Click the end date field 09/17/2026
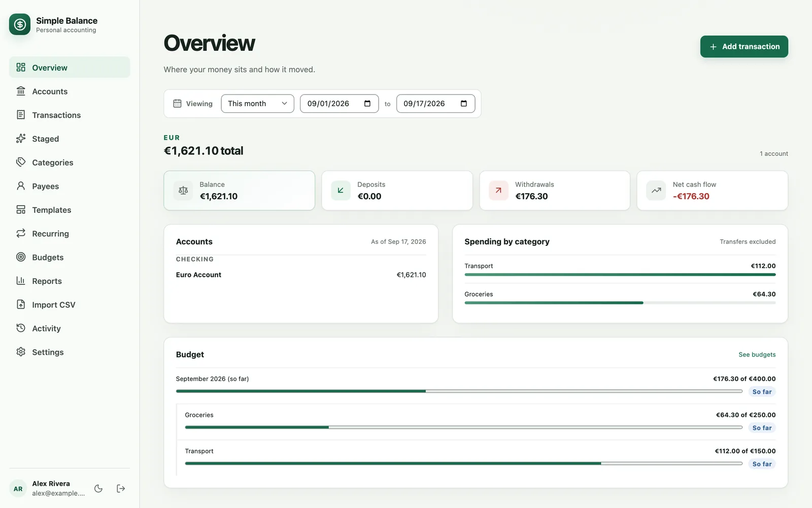 click(435, 104)
